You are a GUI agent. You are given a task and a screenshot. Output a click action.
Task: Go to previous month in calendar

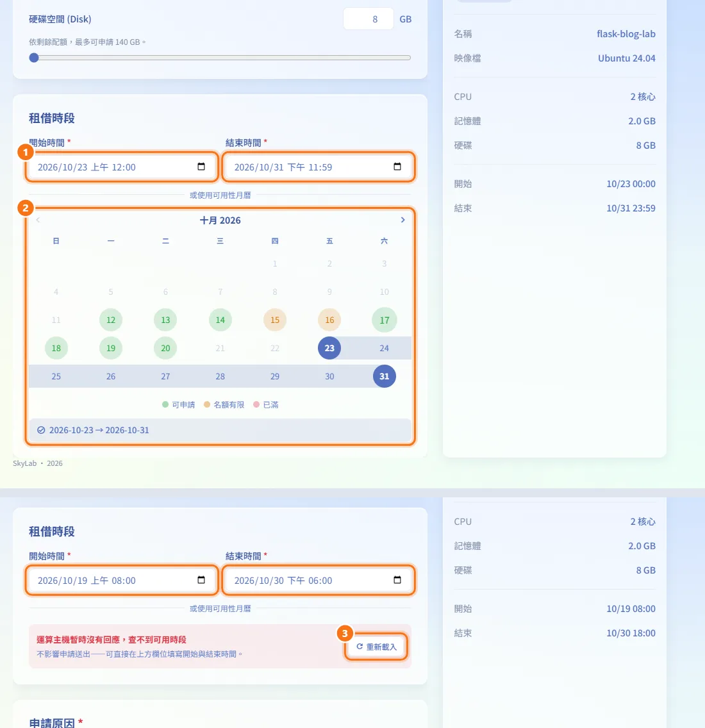coord(38,220)
